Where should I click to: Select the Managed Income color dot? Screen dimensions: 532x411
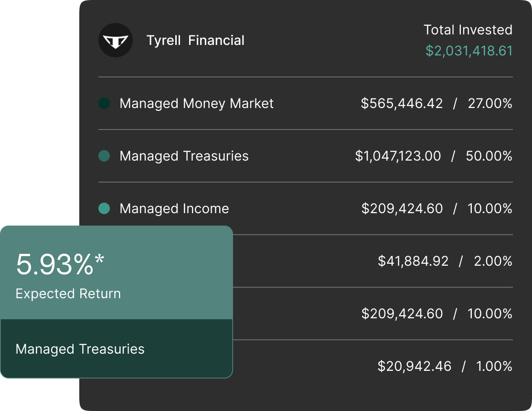click(105, 208)
